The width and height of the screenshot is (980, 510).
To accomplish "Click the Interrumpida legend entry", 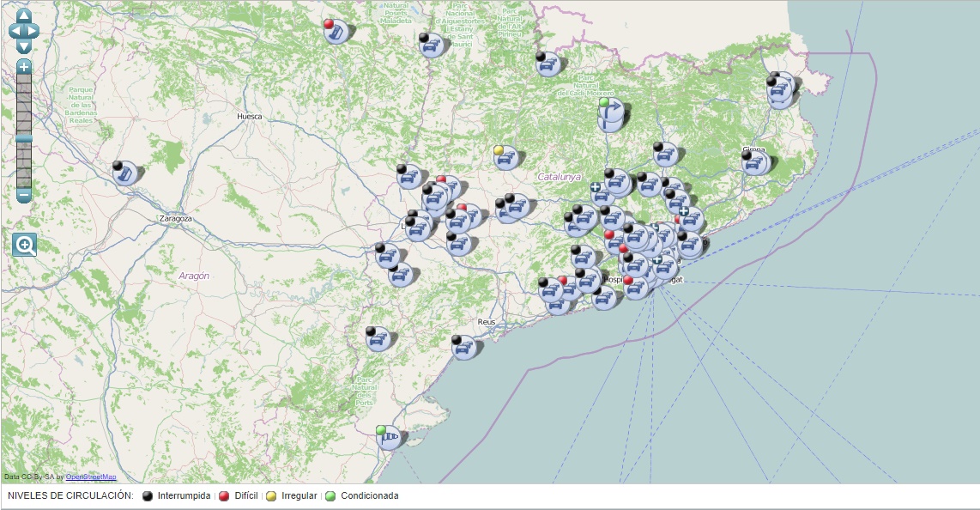I will pos(184,495).
